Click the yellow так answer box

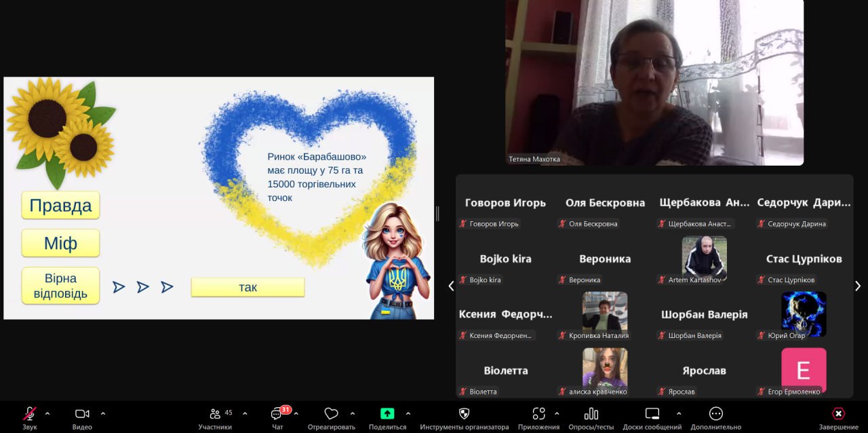(x=248, y=287)
